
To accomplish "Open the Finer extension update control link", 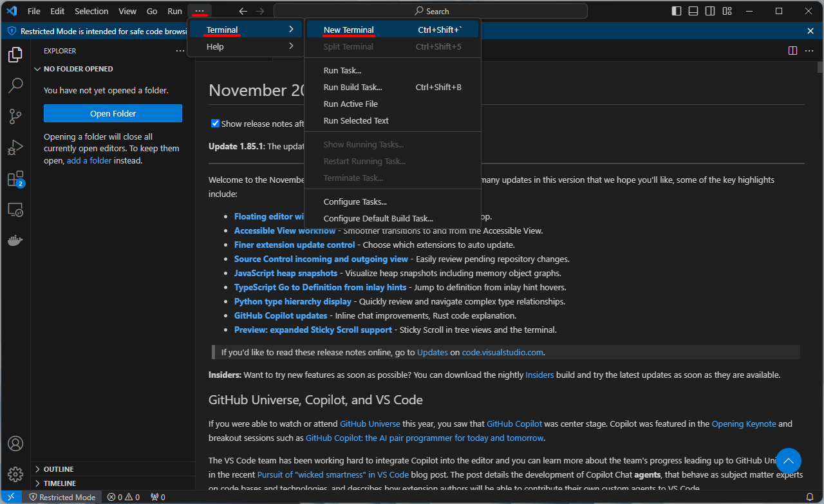I will click(294, 245).
